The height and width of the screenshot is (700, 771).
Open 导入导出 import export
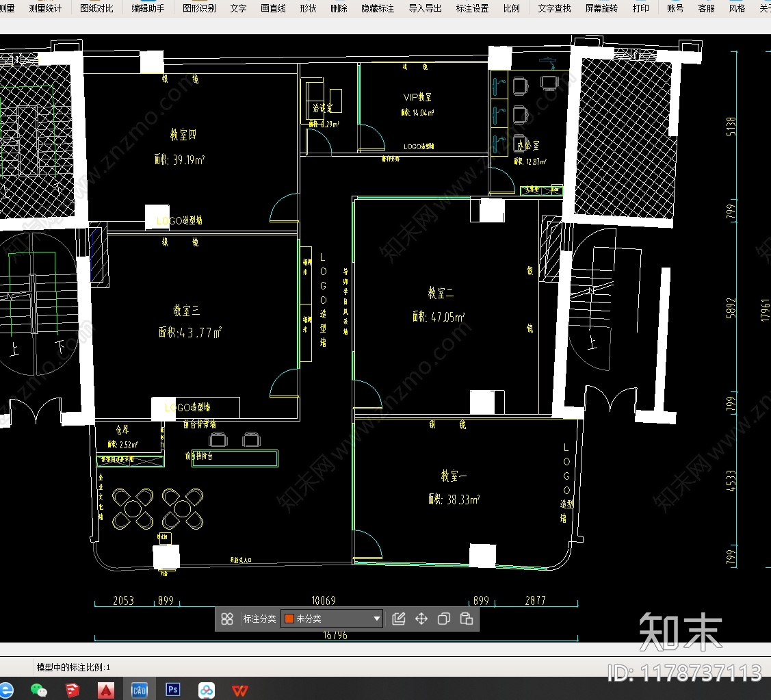[425, 8]
